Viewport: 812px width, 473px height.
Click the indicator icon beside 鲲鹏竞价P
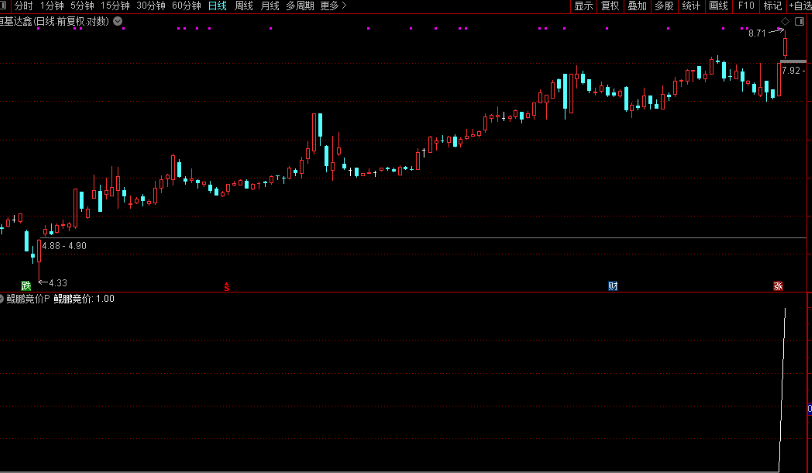coord(2,299)
